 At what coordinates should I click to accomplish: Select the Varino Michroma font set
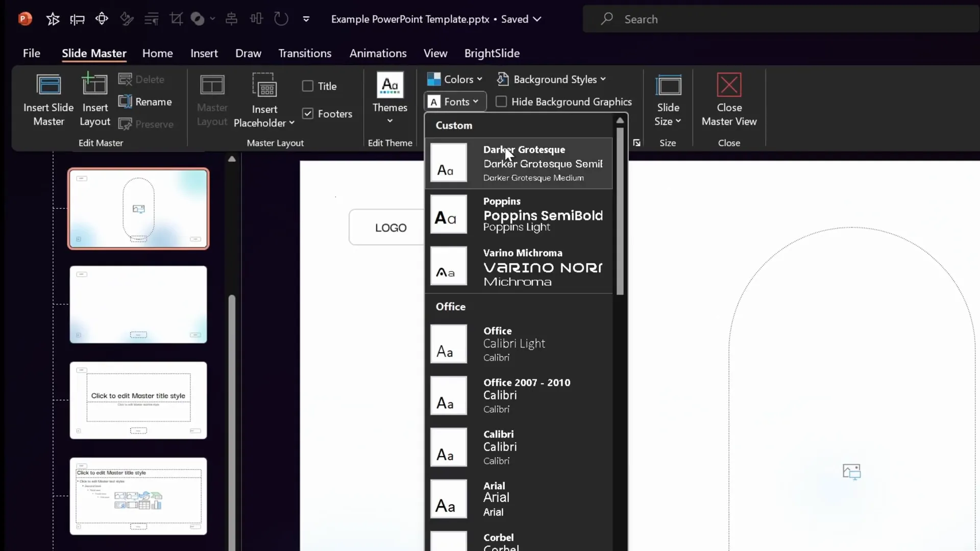(x=519, y=266)
